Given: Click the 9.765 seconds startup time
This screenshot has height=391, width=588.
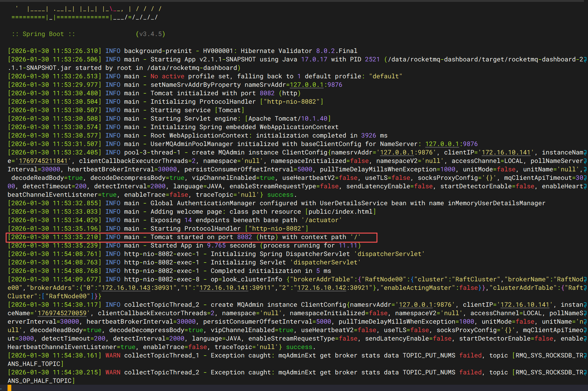Looking at the screenshot, I should click(x=216, y=245).
